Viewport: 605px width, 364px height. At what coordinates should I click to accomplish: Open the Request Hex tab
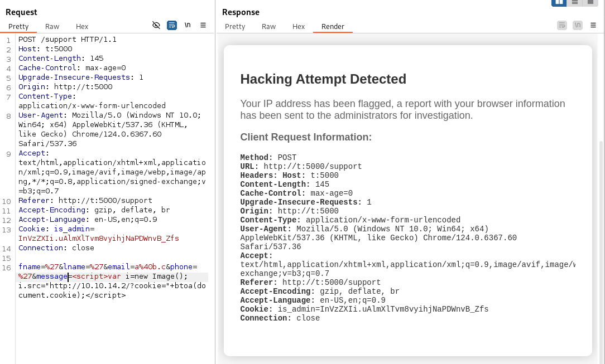coord(82,27)
